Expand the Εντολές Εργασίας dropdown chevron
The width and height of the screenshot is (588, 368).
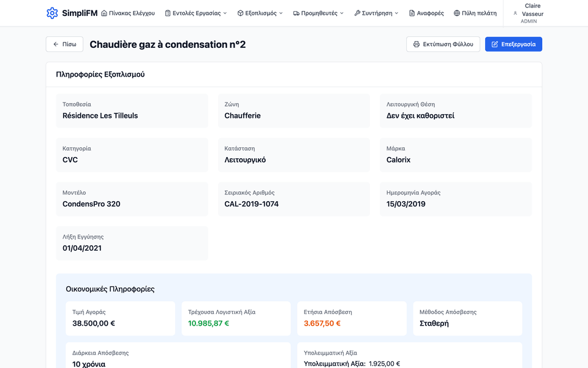click(x=225, y=13)
